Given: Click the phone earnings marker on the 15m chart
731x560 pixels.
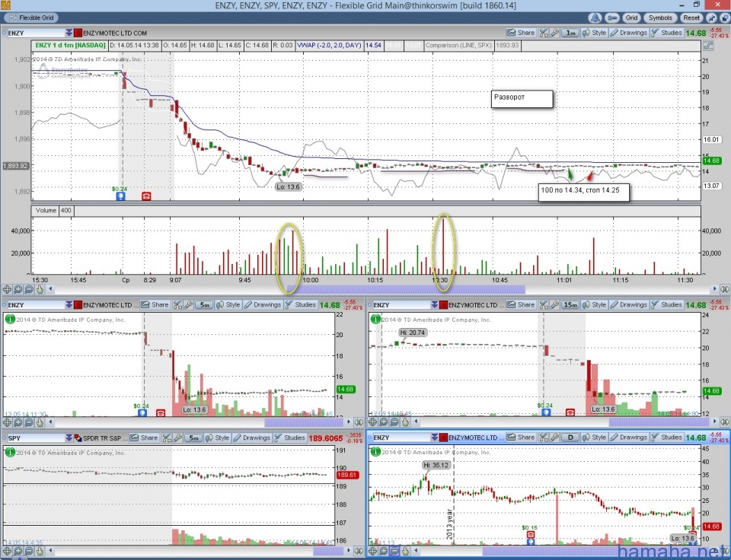Looking at the screenshot, I should point(570,412).
